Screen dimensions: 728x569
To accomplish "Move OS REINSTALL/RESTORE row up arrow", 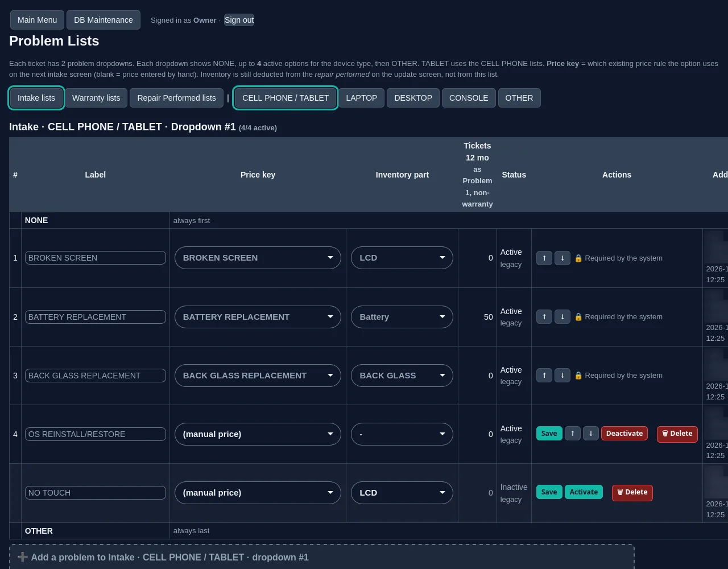I will coord(573,434).
